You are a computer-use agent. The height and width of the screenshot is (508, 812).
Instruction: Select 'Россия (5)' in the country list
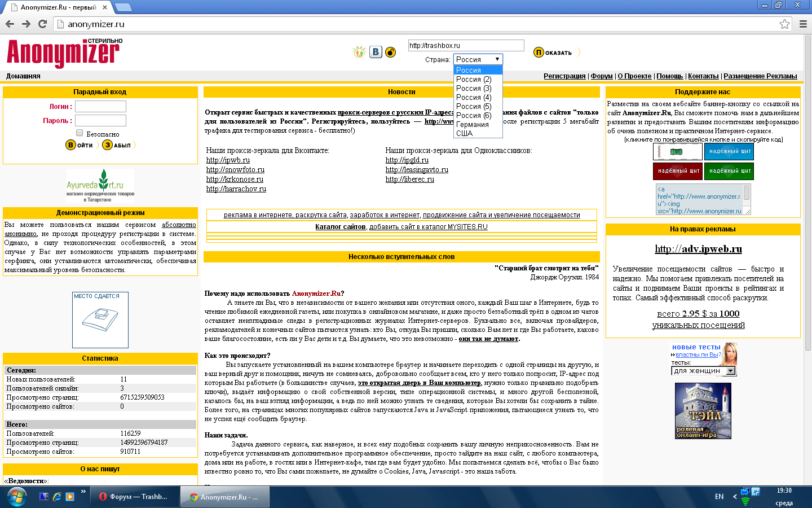click(x=478, y=106)
